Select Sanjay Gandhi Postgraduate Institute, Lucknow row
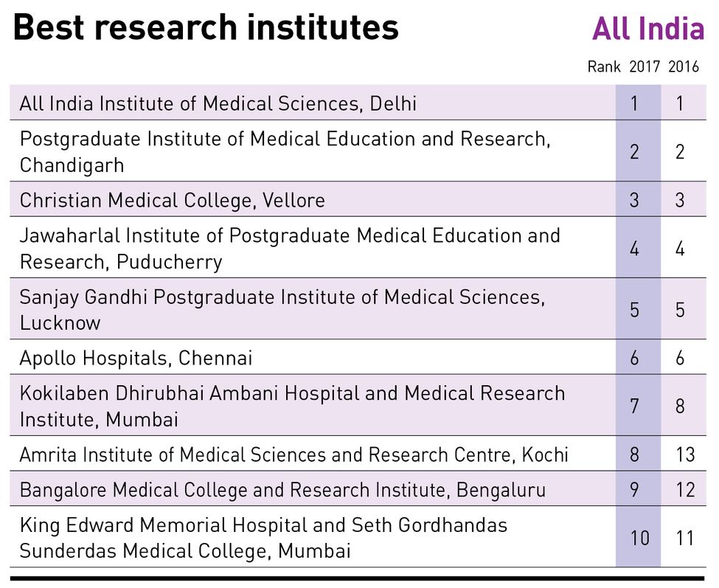 [x=358, y=308]
